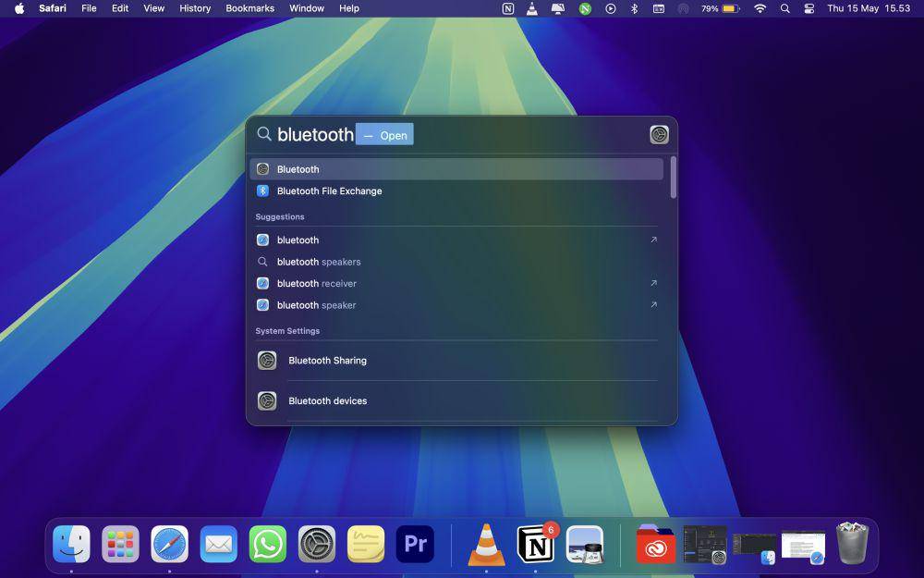
Task: Click System Settings icon in Spotlight field
Action: click(659, 134)
